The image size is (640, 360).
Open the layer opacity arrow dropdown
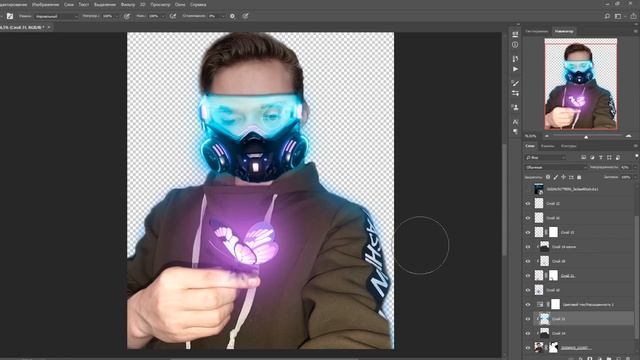point(634,167)
